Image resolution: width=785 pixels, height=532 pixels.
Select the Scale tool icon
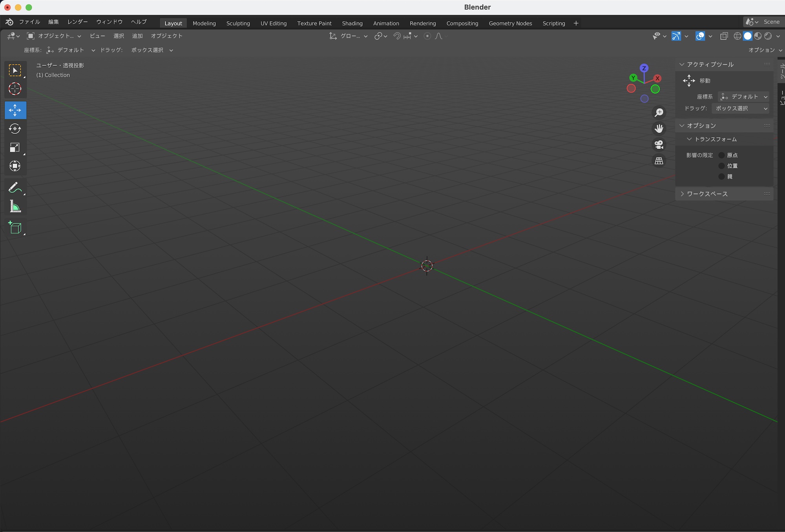coord(15,148)
